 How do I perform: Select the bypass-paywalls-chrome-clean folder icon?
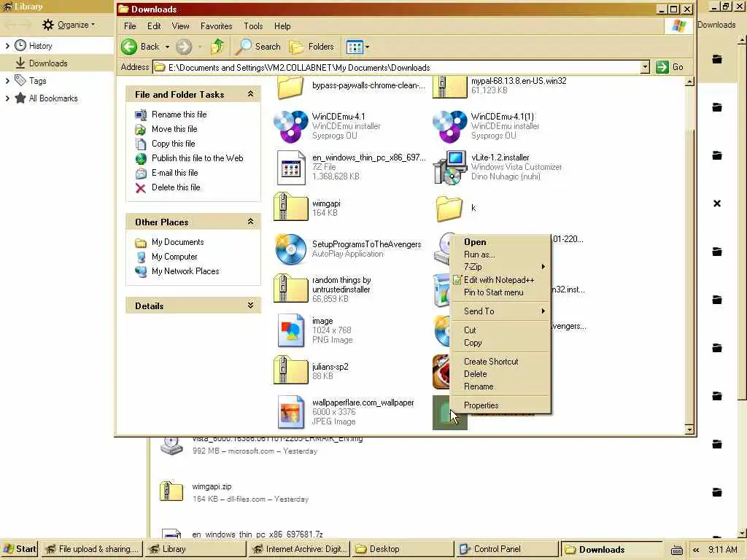pyautogui.click(x=290, y=87)
